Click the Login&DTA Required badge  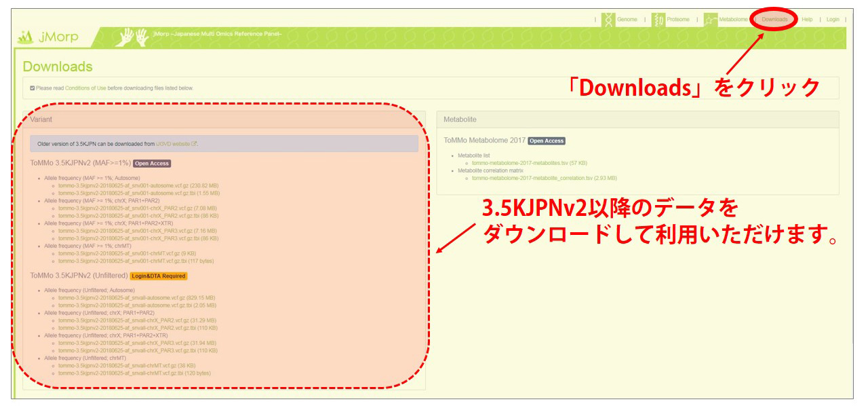click(159, 276)
